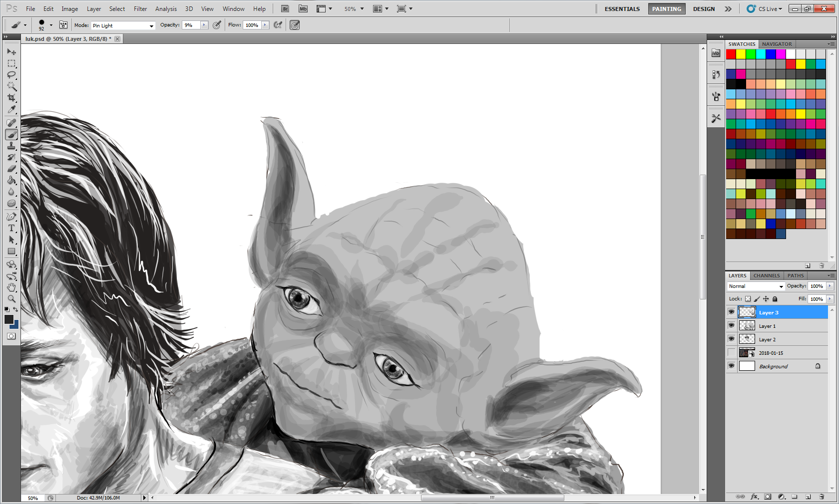839x504 pixels.
Task: Select the Rectangle shape tool
Action: click(11, 251)
